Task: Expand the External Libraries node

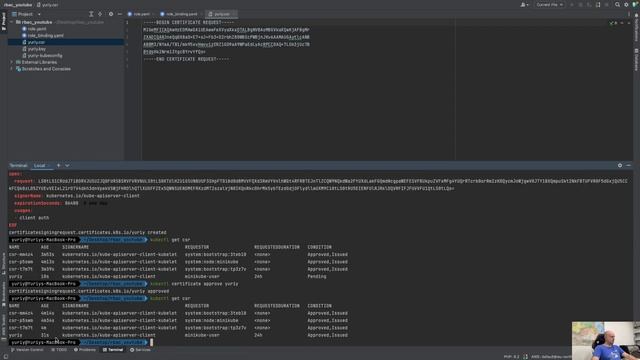Action: click(x=11, y=62)
